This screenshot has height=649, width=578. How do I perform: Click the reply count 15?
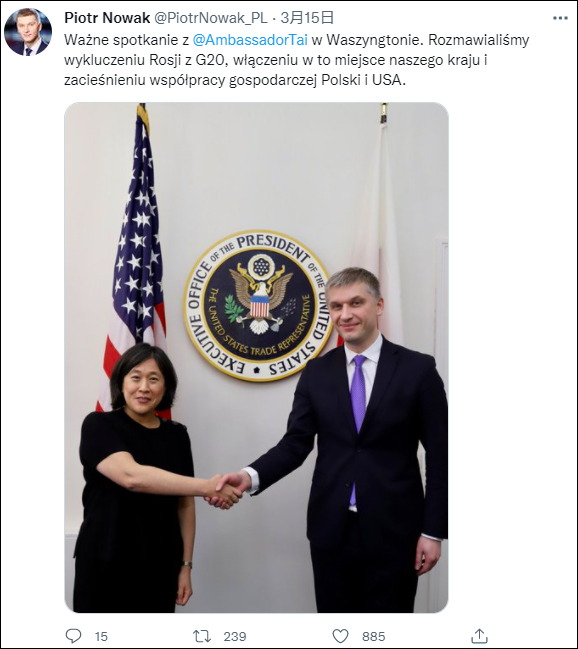coord(101,636)
